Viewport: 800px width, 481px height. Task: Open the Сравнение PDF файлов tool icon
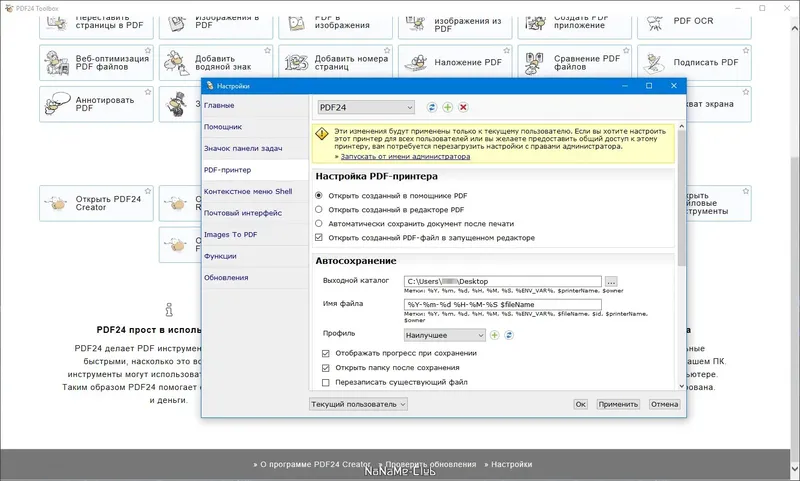coord(534,63)
